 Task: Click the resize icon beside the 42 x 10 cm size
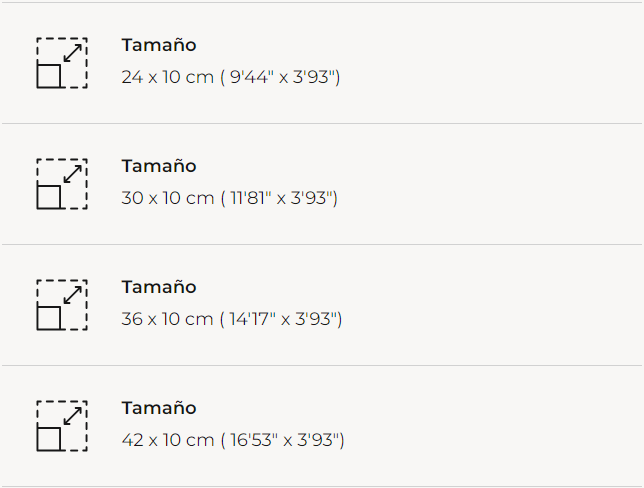coord(61,426)
